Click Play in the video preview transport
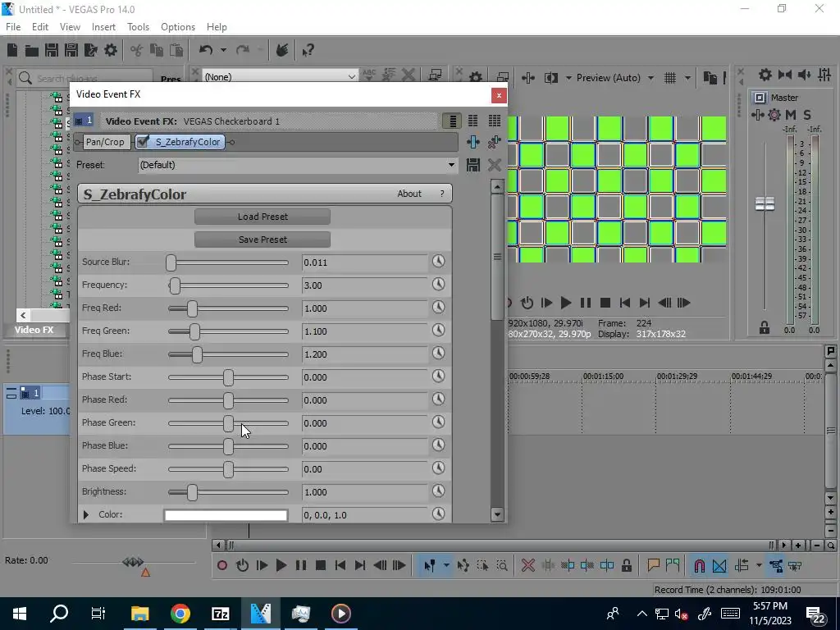The height and width of the screenshot is (630, 840). [566, 303]
